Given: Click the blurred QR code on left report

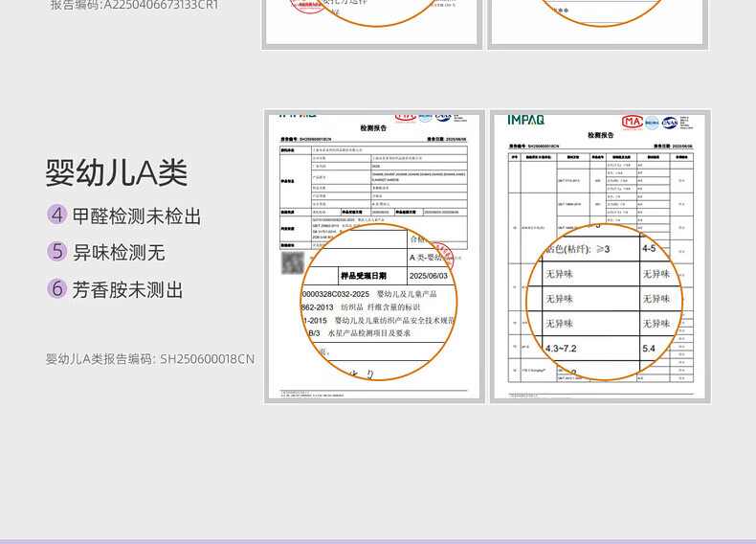Looking at the screenshot, I should 292,263.
